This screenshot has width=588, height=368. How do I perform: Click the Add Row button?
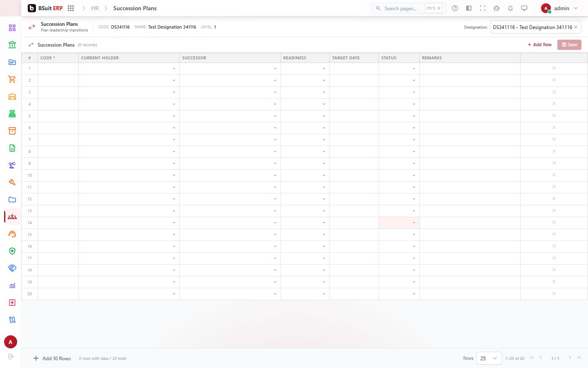pyautogui.click(x=539, y=45)
